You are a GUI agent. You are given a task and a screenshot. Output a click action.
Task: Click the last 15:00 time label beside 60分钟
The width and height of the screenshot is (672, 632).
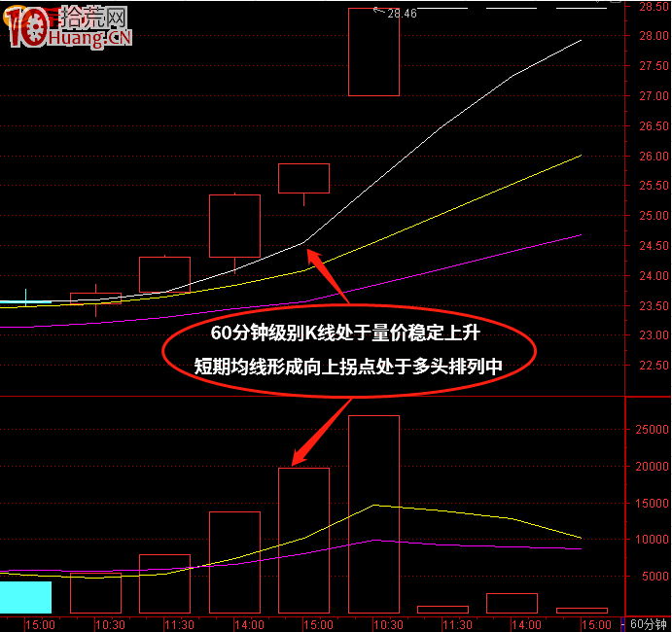click(597, 625)
